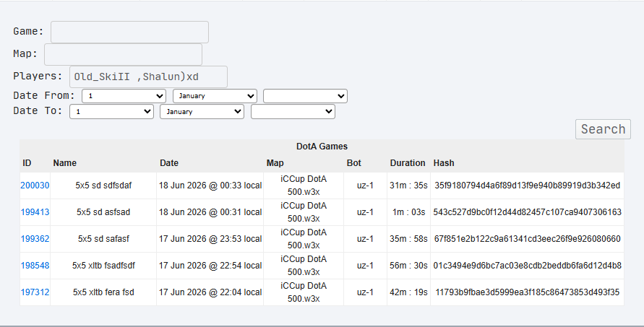The height and width of the screenshot is (327, 644).
Task: Open game ID 199362 link
Action: pyautogui.click(x=35, y=239)
